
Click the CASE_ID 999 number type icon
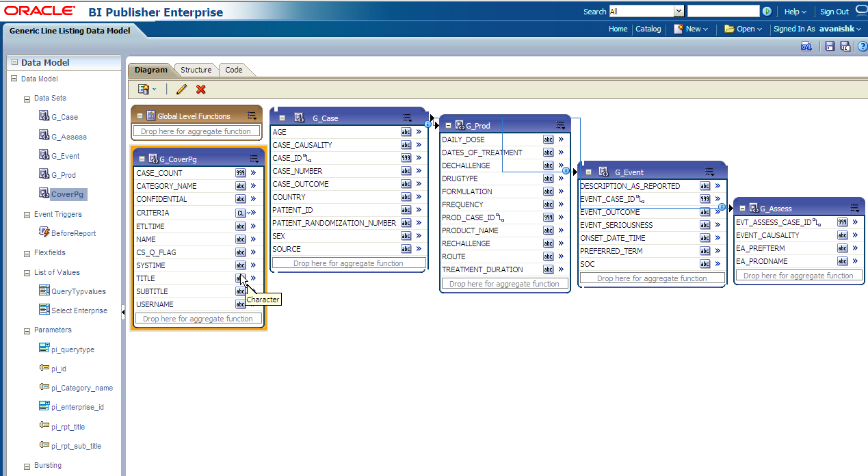click(x=406, y=158)
